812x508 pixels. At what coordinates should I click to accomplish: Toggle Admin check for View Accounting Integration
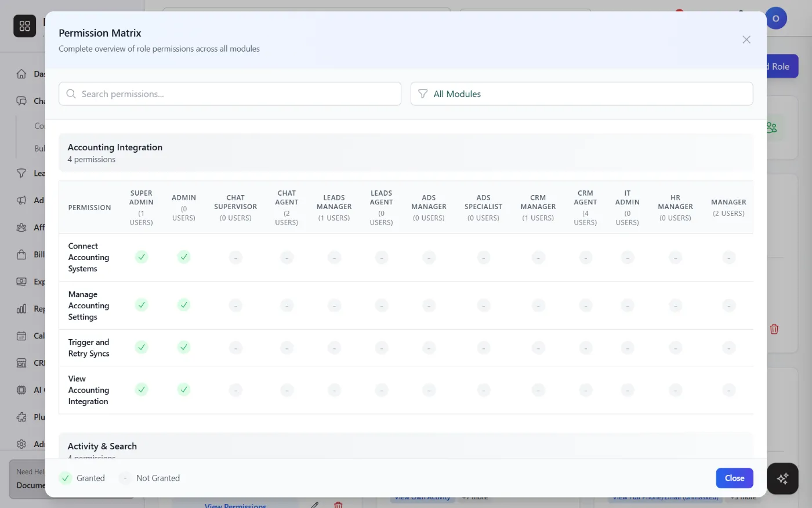(x=184, y=390)
